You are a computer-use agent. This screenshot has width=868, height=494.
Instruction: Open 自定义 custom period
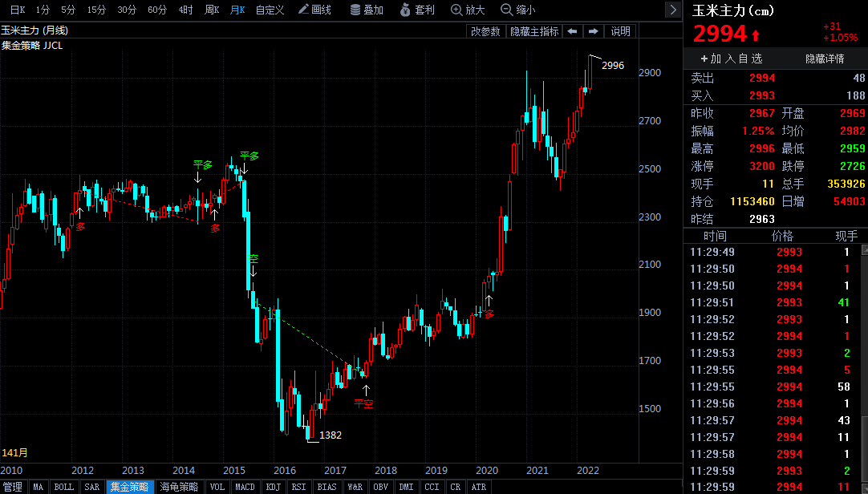(x=270, y=10)
